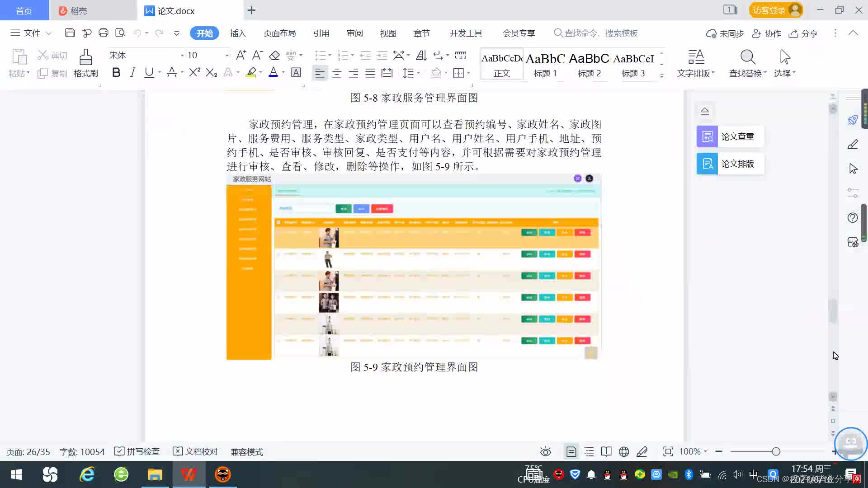This screenshot has height=488, width=868.
Task: Click the print icon in quick toolbar
Action: tap(104, 33)
